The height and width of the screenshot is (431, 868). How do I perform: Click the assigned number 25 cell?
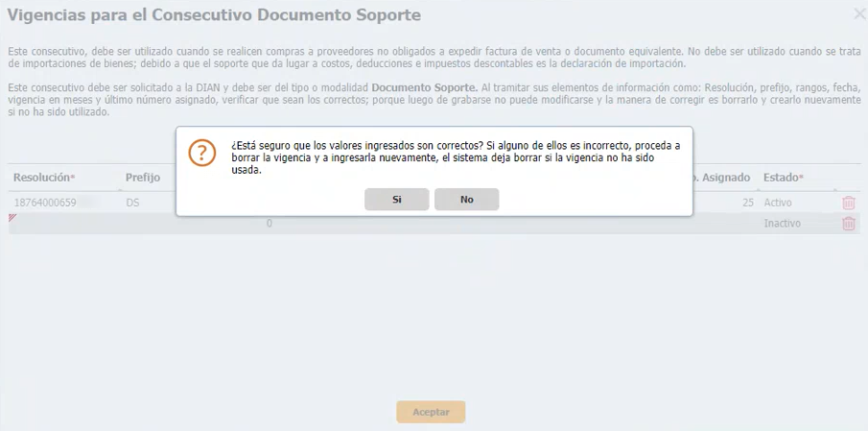pyautogui.click(x=747, y=204)
